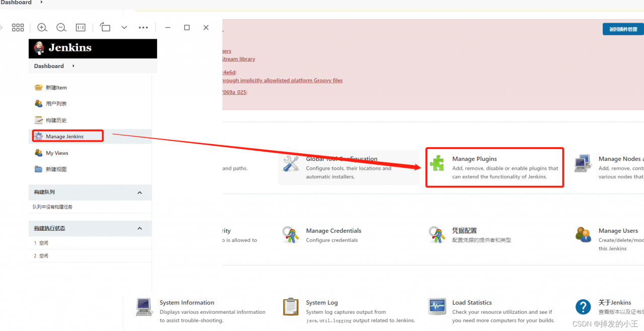The height and width of the screenshot is (331, 644).
Task: Open Global Tool Configuration wrench icon
Action: (291, 163)
